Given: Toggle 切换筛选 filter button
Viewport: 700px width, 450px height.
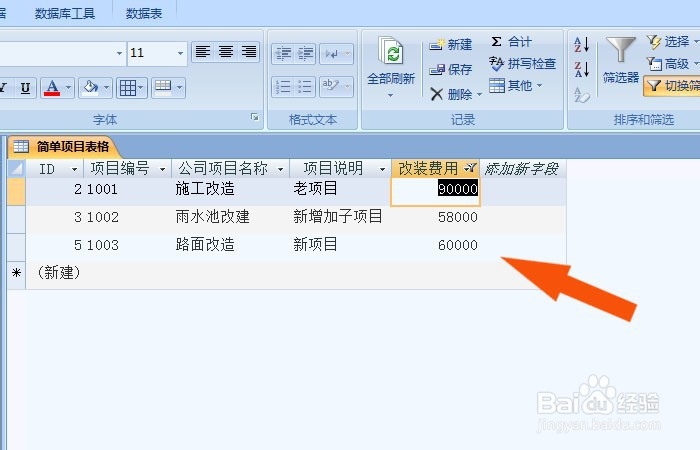Looking at the screenshot, I should pos(672,86).
